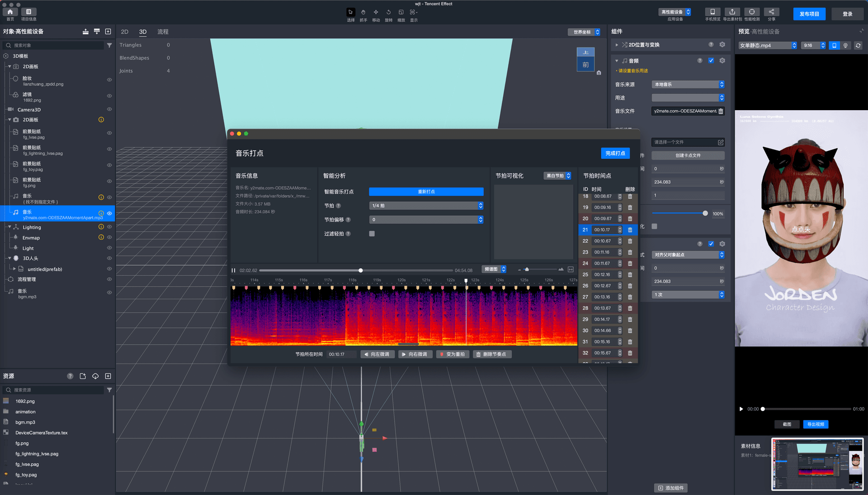Screen dimensions: 868x495
Task: Switch to the 流程 tab
Action: tap(163, 32)
